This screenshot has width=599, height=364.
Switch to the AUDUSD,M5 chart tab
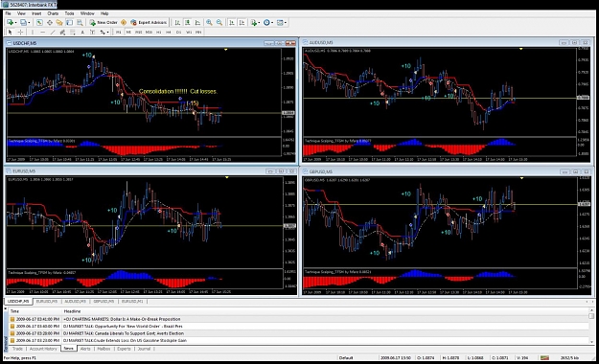click(x=76, y=302)
